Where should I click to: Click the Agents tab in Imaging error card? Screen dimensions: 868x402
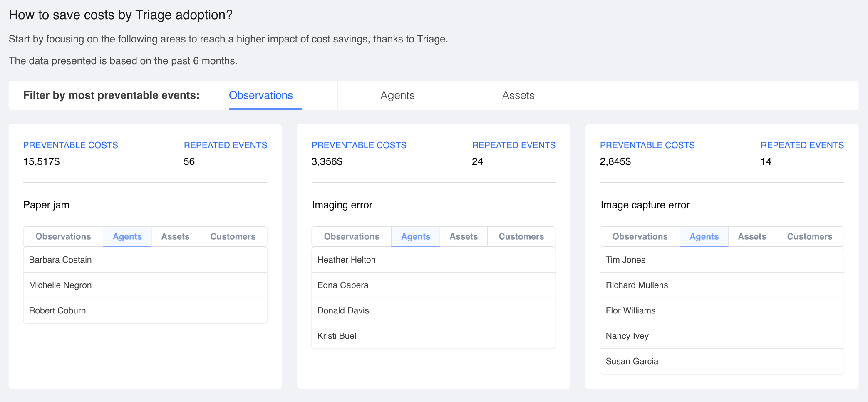415,237
